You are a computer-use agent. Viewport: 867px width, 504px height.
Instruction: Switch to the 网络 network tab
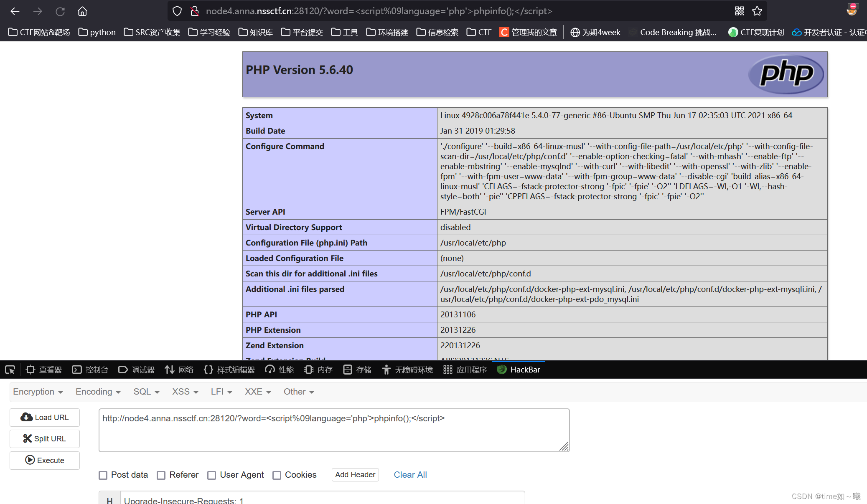[x=179, y=370]
